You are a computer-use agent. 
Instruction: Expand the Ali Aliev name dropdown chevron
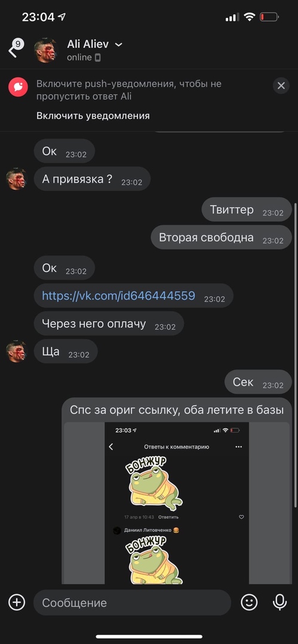[x=118, y=44]
